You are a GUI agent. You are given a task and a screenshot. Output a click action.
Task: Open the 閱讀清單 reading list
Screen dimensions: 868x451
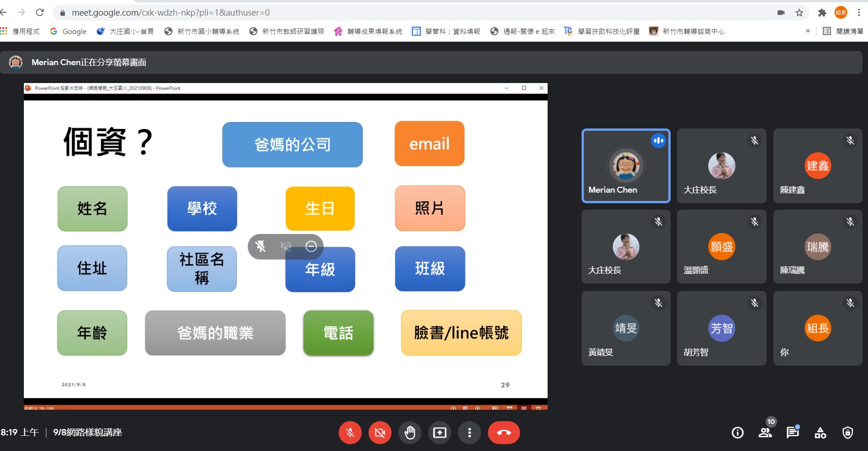843,31
